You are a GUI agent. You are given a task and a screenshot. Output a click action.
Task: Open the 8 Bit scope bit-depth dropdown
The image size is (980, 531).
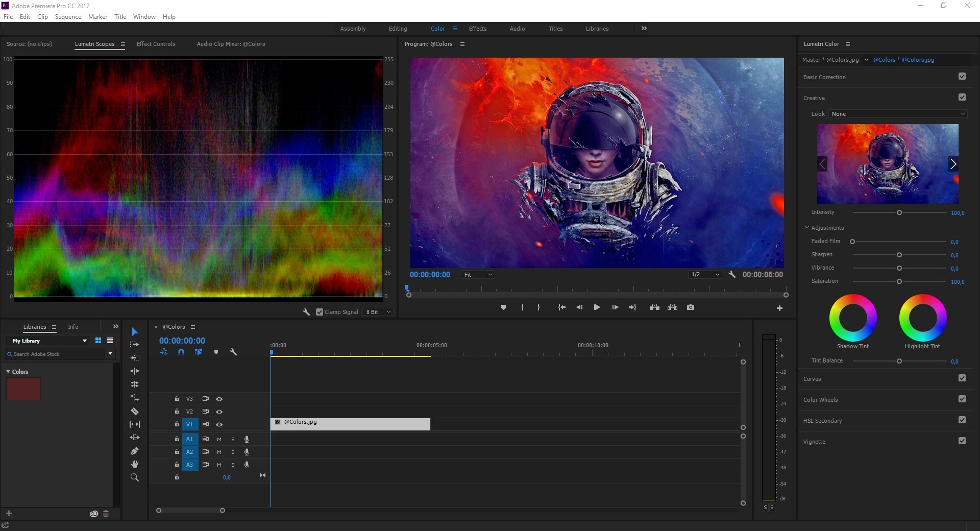pyautogui.click(x=377, y=311)
